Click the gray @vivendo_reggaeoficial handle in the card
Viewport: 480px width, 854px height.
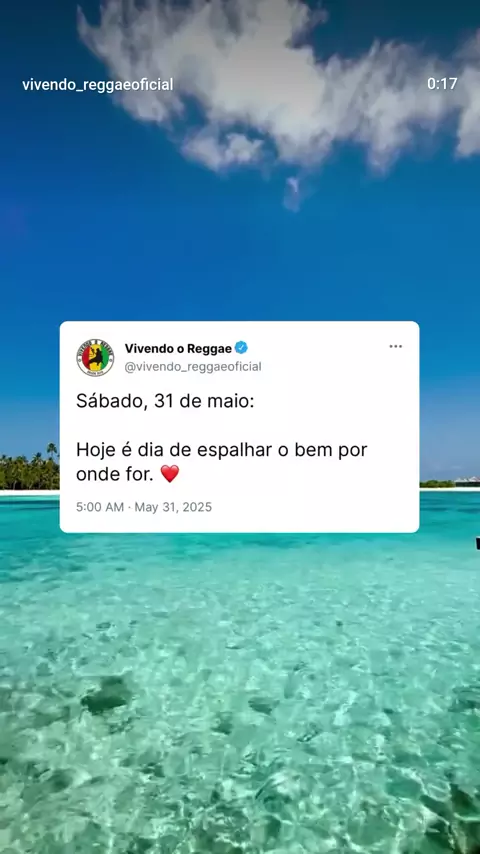[193, 367]
